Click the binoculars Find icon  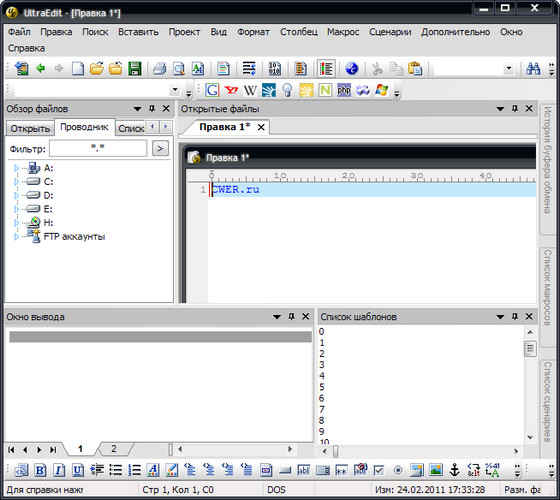coord(533,69)
